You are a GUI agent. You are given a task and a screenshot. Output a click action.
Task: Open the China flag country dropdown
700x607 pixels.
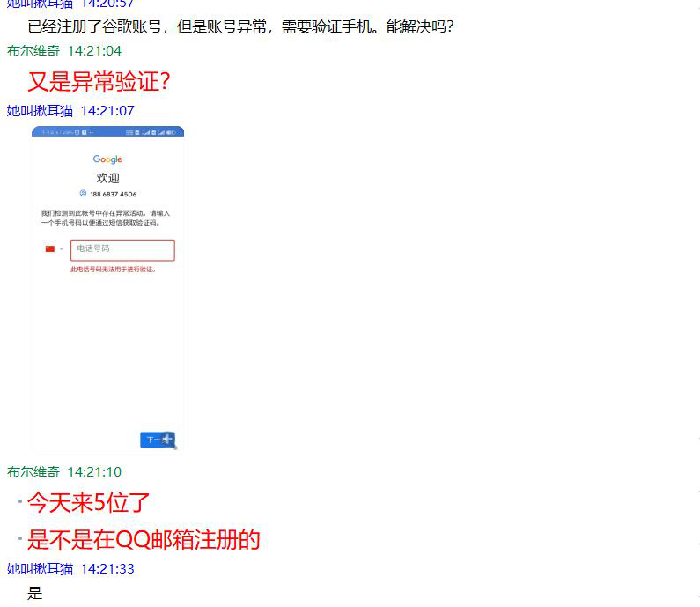coord(54,249)
